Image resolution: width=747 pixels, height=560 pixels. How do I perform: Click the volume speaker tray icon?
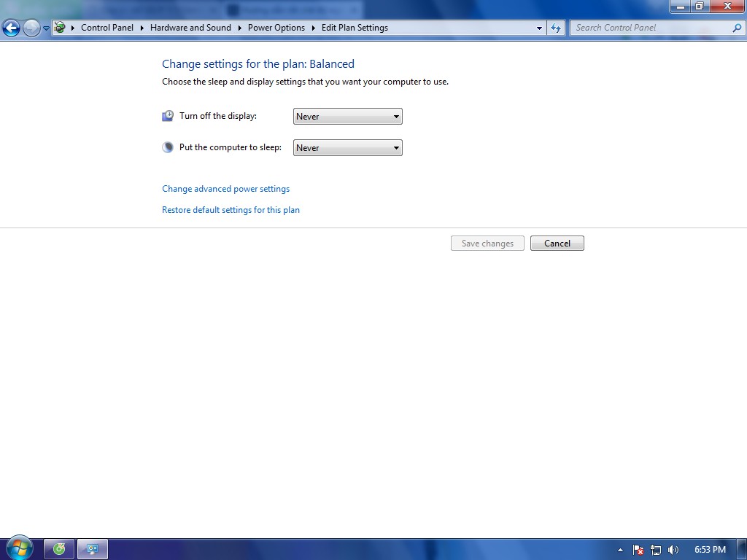pos(673,550)
